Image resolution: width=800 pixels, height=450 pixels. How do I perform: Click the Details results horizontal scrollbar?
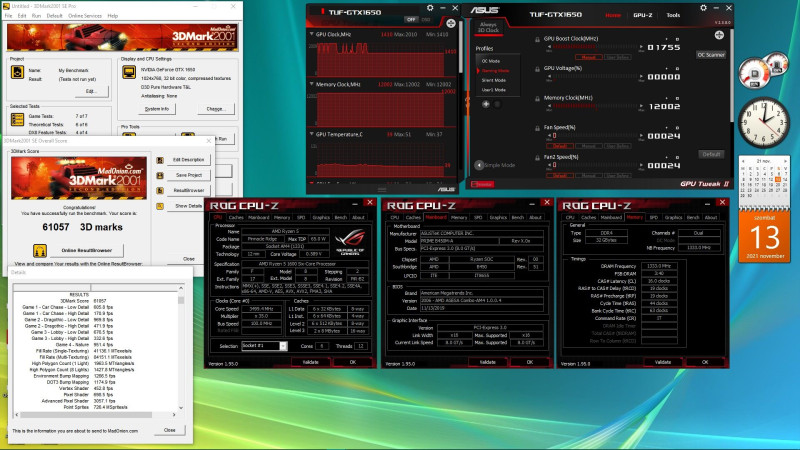click(95, 415)
